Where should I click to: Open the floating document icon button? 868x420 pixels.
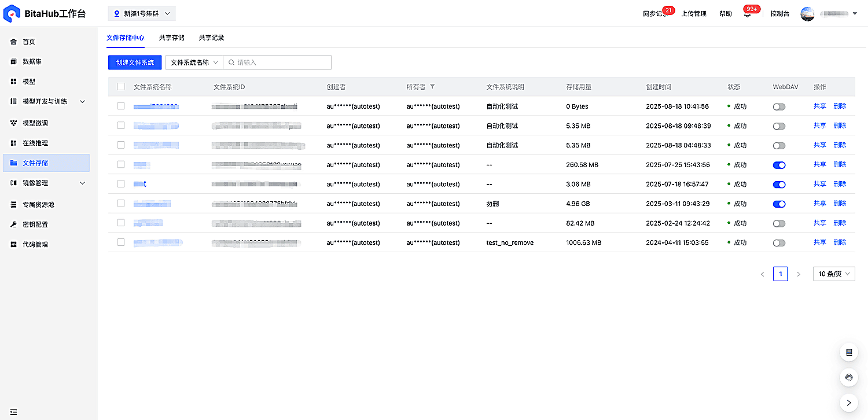[849, 352]
